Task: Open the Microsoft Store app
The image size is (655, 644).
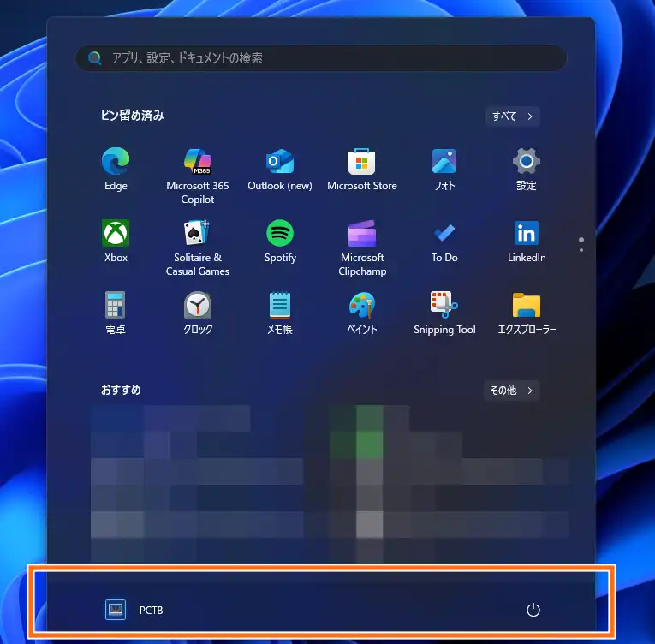Action: (x=362, y=170)
